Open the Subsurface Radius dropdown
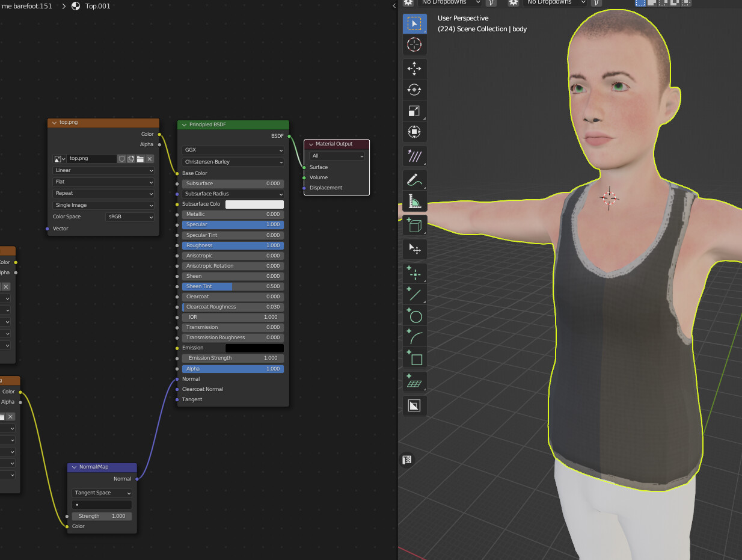Screen dimensions: 742x560 [x=233, y=194]
